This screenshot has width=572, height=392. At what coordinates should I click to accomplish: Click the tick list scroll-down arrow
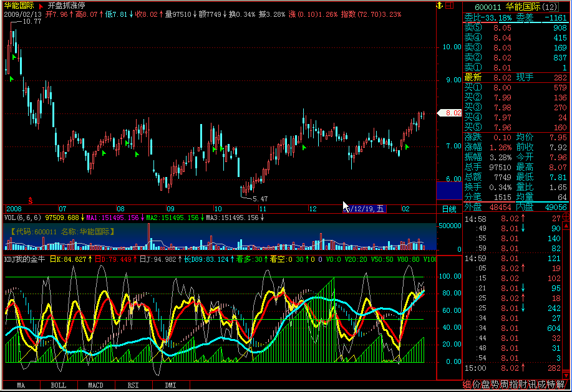pos(566,375)
